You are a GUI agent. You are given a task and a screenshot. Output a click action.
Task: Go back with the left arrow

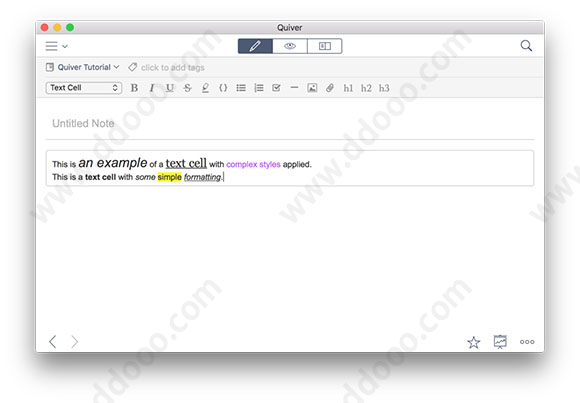[53, 342]
